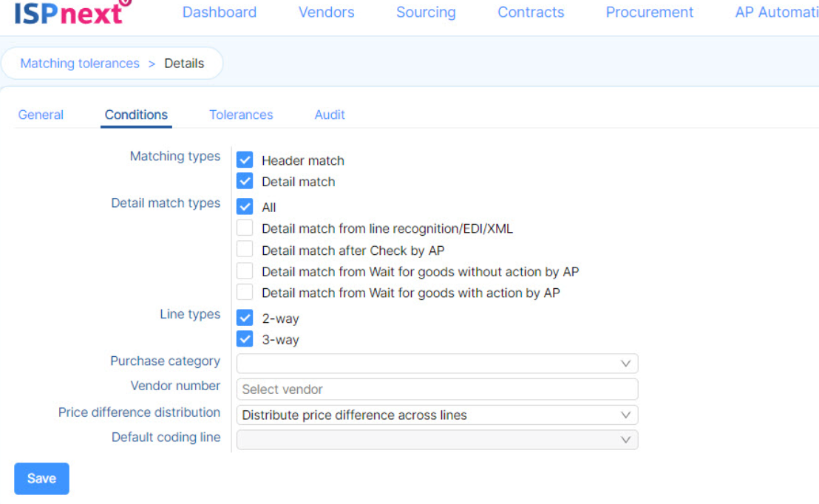The width and height of the screenshot is (819, 504).
Task: Check Detail match after Check by AP
Action: 245,250
